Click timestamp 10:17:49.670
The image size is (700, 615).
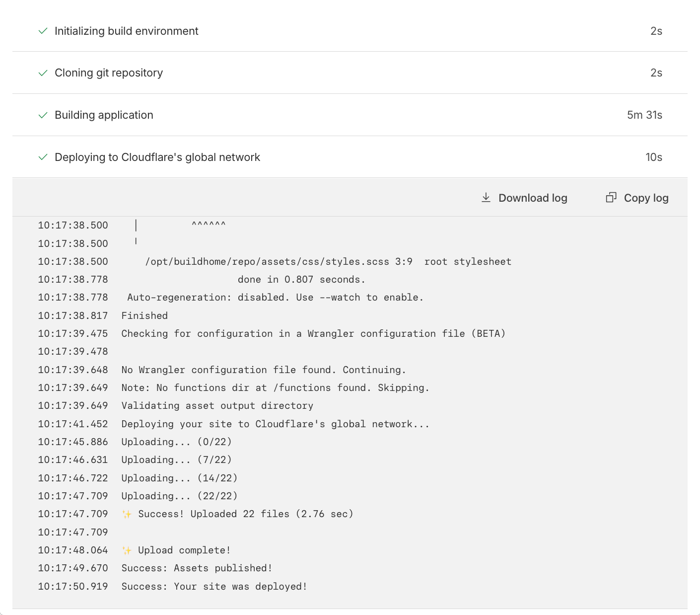[73, 568]
